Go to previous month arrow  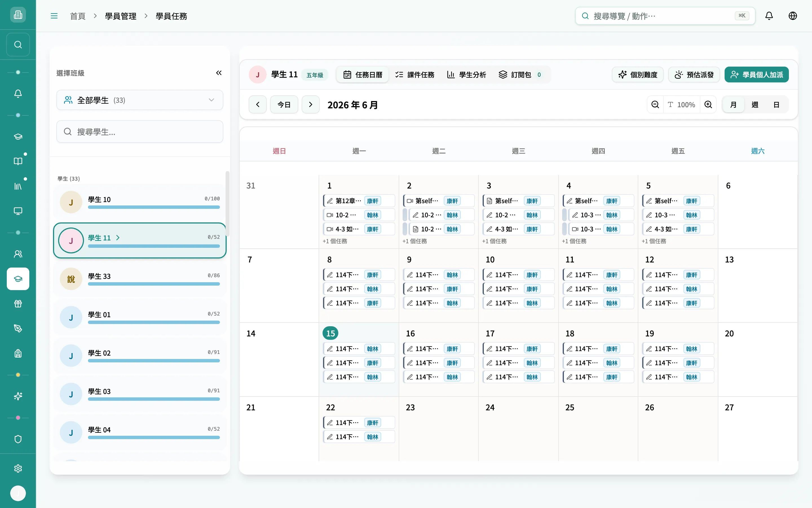click(x=258, y=104)
